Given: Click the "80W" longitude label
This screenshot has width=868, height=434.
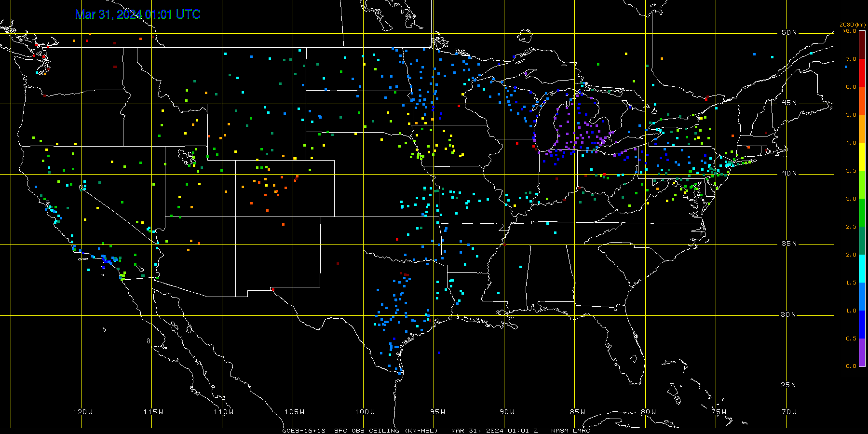Looking at the screenshot, I should (x=649, y=412).
